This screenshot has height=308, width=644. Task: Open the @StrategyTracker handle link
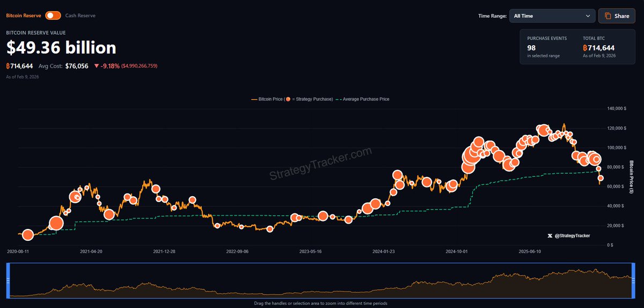572,235
